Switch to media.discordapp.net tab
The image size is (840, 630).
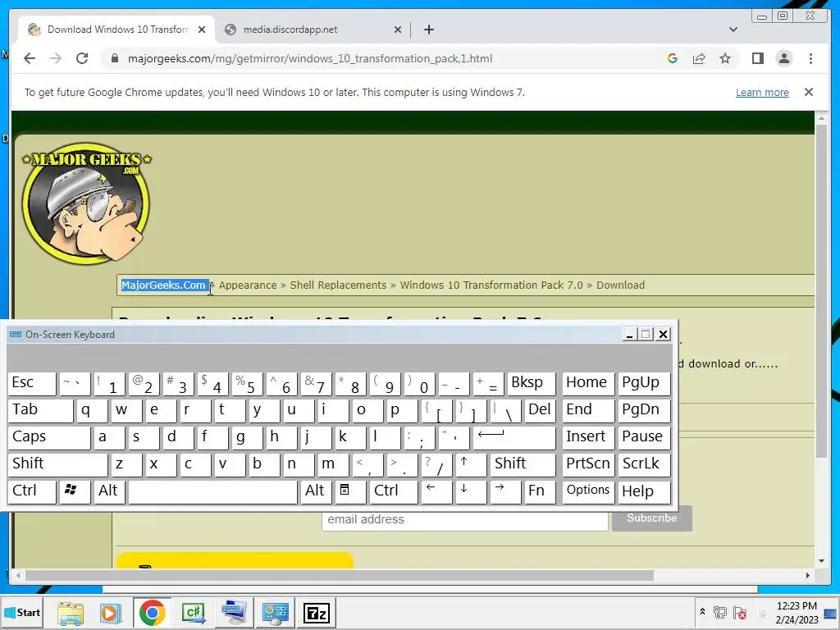tap(313, 30)
